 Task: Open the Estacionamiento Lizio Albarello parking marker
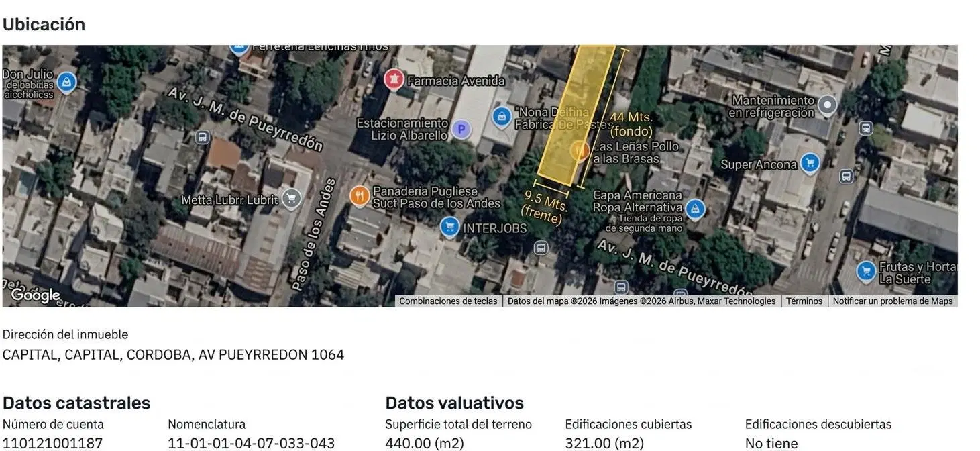[x=461, y=129]
